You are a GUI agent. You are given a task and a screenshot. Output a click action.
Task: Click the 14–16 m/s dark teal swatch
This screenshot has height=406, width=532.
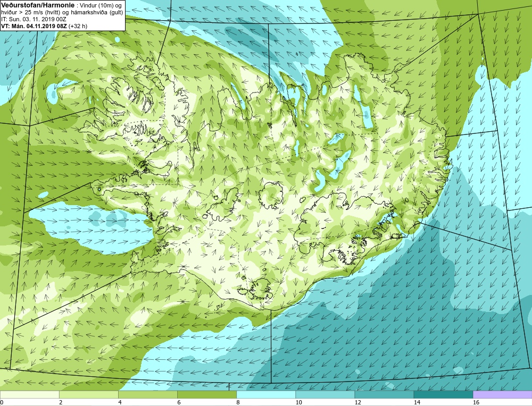click(443, 395)
